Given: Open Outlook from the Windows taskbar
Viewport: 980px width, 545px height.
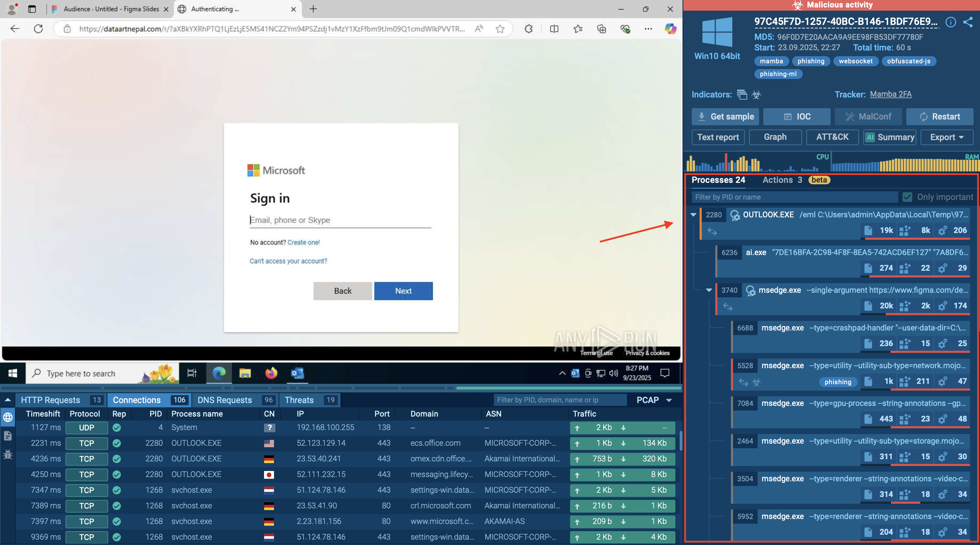Looking at the screenshot, I should point(297,374).
